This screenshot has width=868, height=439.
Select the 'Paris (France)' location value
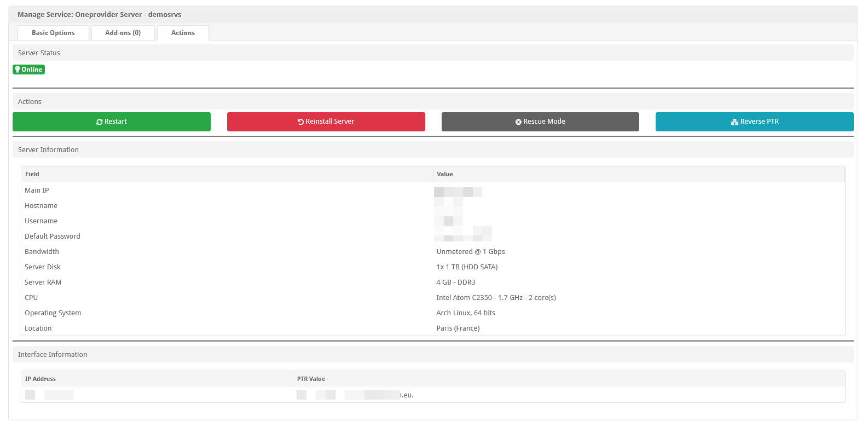pyautogui.click(x=458, y=328)
